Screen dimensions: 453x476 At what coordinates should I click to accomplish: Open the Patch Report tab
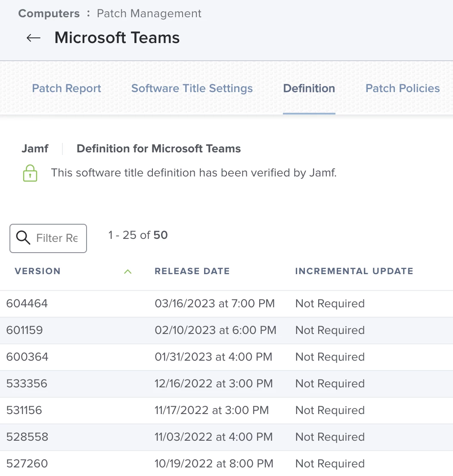(x=67, y=88)
